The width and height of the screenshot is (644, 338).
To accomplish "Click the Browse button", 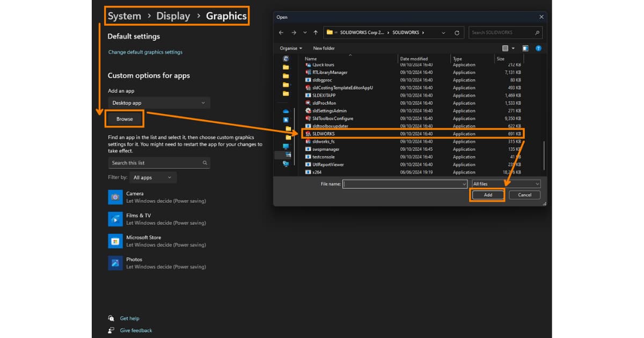I will tap(125, 119).
